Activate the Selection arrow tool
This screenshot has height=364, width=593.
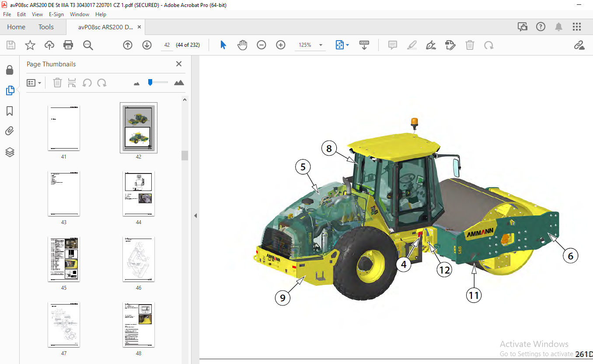coord(223,45)
